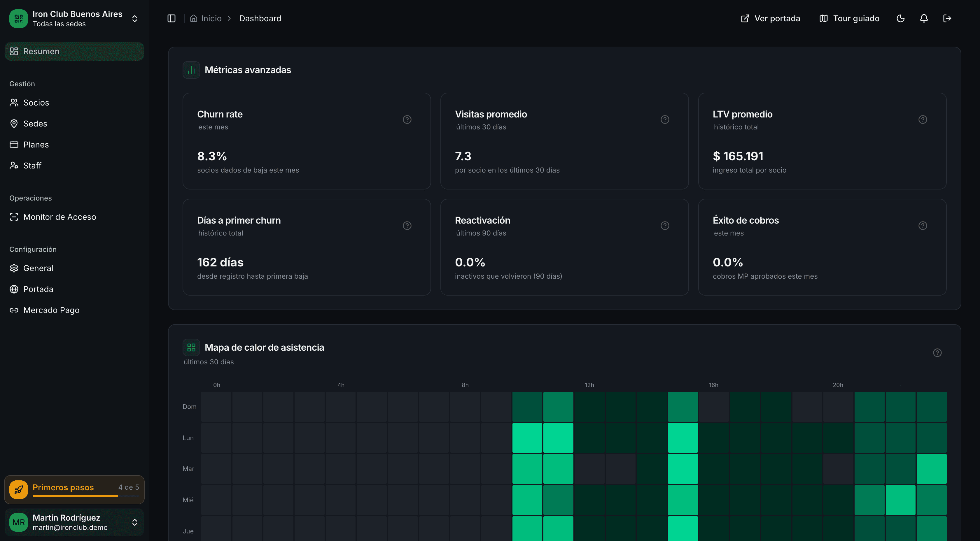980x541 pixels.
Task: Open Socios in sidebar
Action: click(36, 103)
